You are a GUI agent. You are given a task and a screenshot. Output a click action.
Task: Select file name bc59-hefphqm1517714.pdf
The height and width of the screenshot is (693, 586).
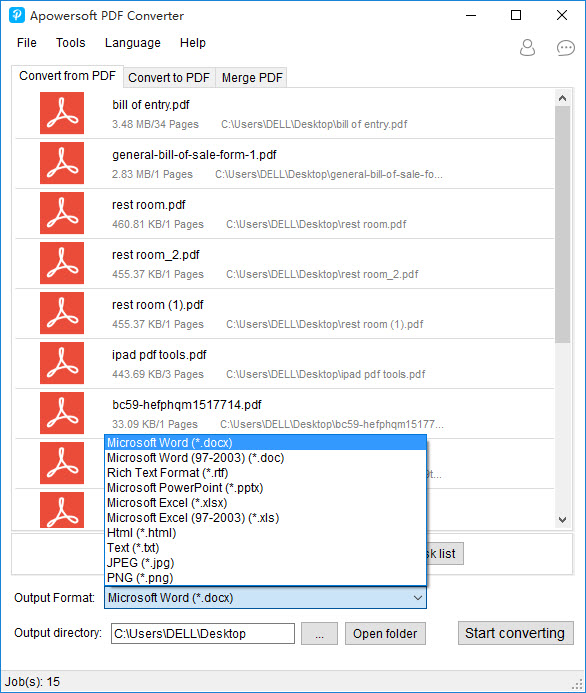[x=186, y=405]
